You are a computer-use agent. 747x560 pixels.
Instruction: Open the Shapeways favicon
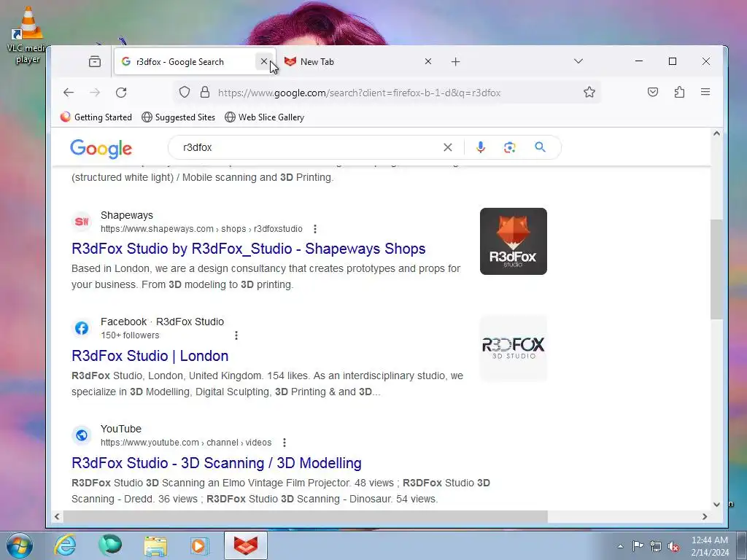click(82, 222)
